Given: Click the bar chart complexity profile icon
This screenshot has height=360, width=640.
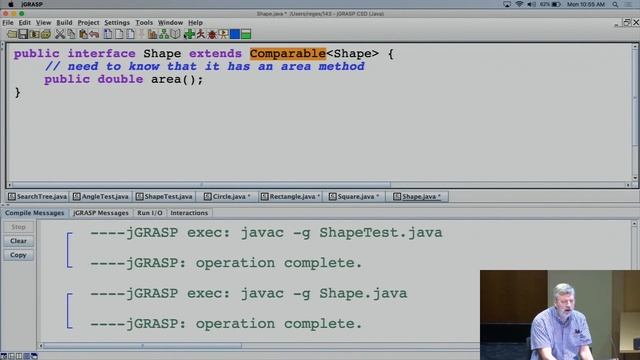Looking at the screenshot, I should (153, 34).
